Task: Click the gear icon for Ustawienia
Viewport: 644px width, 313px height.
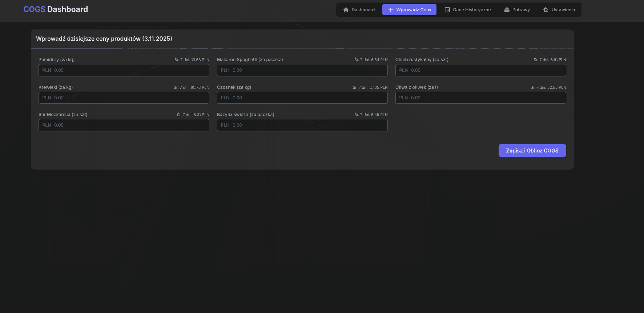Action: (x=546, y=10)
